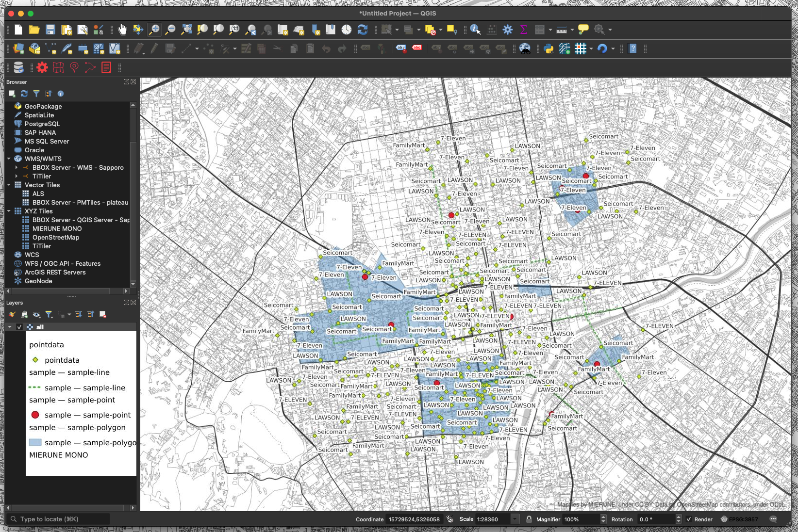Open the attribute table dropdown arrow
This screenshot has height=532, width=798.
click(550, 30)
